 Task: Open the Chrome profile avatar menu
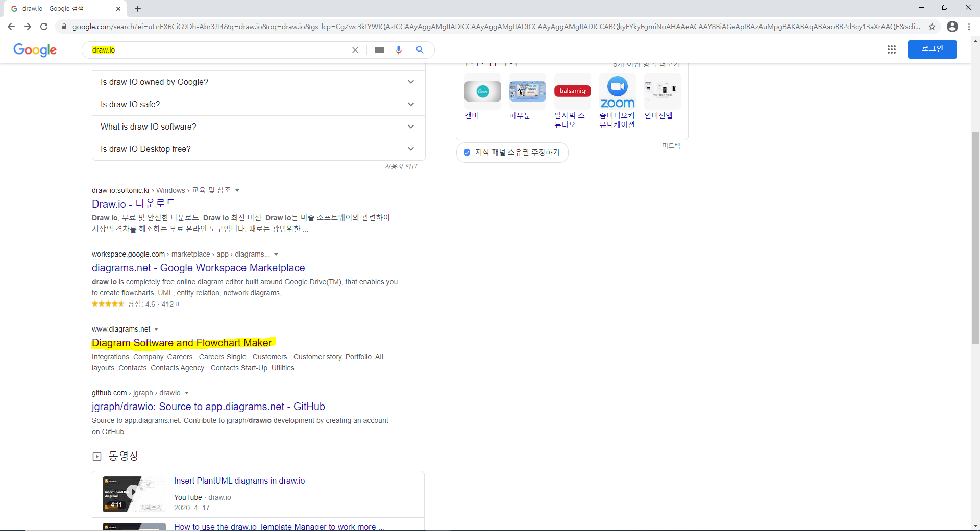point(952,27)
